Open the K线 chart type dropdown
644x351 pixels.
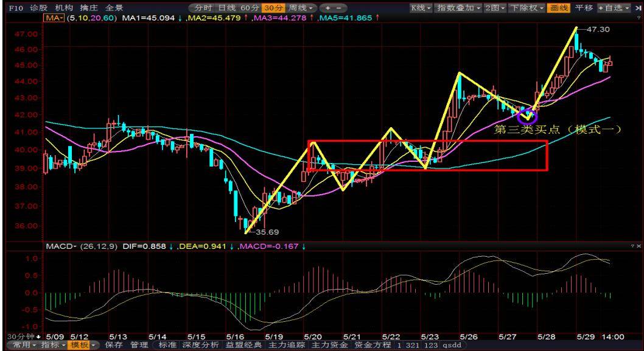(421, 8)
